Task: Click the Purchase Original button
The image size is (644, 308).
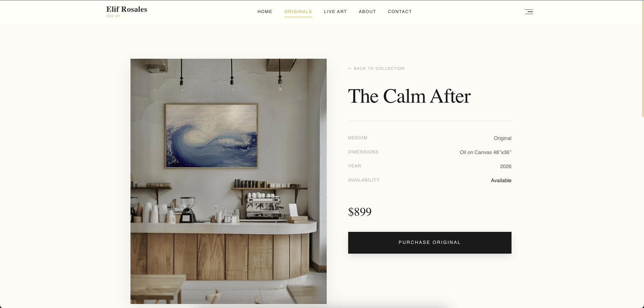Action: [430, 243]
